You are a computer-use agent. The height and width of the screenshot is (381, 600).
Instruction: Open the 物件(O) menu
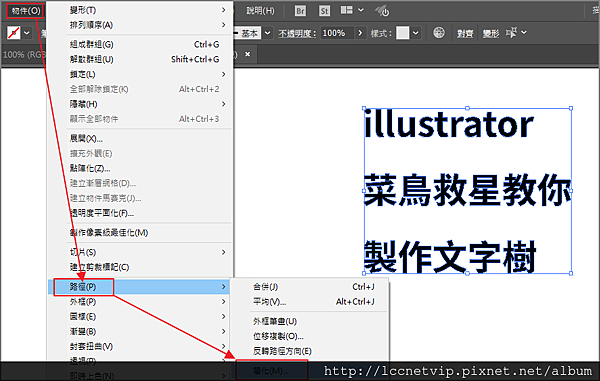coord(25,11)
